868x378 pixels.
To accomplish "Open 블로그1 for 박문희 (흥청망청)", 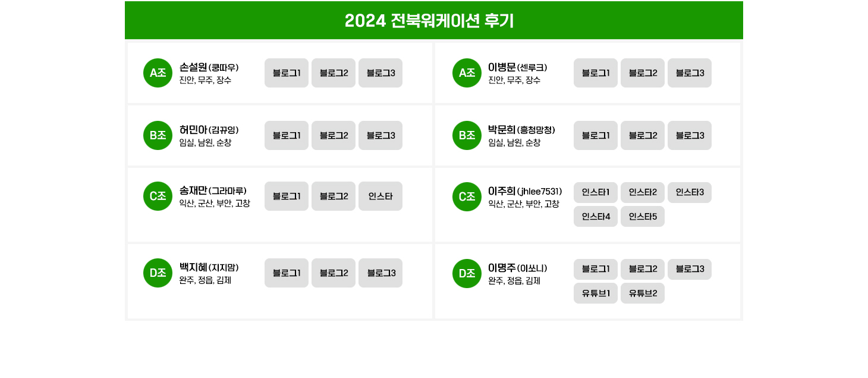I will point(596,136).
